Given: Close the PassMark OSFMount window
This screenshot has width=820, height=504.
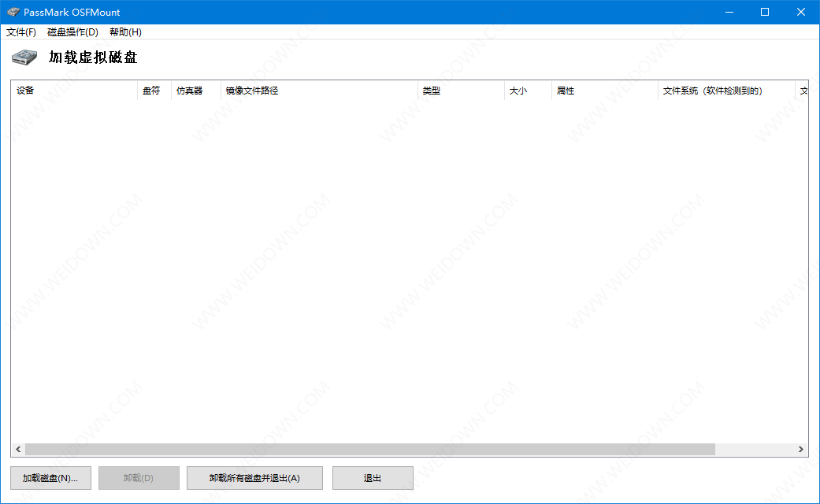Looking at the screenshot, I should [801, 12].
